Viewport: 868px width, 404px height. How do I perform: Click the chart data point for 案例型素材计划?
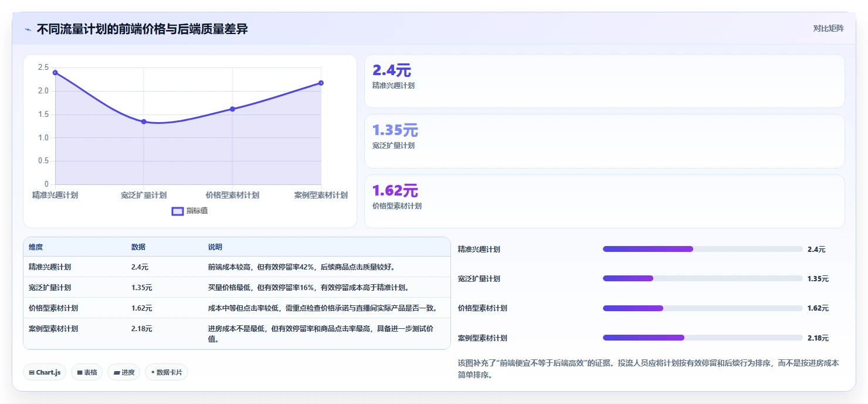coord(321,83)
